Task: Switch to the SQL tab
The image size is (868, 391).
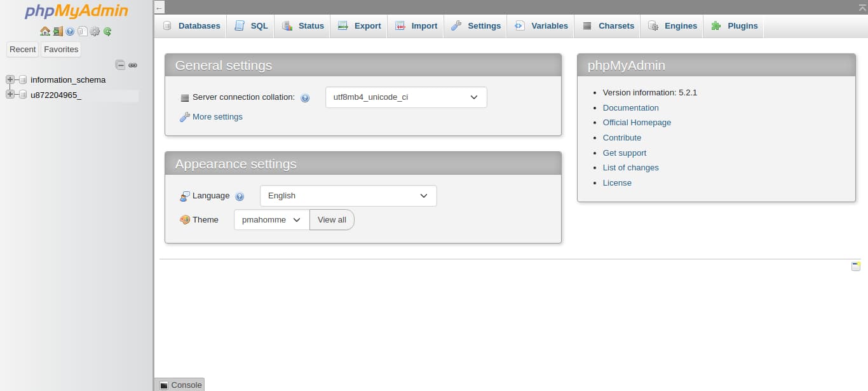Action: (x=250, y=26)
